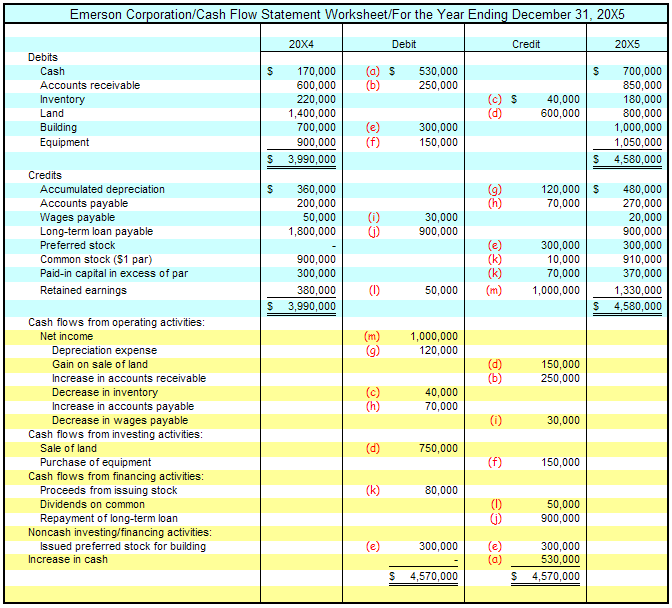The height and width of the screenshot is (608, 672).
Task: Click the 20X4 debits total 3,990,000
Action: click(x=312, y=159)
